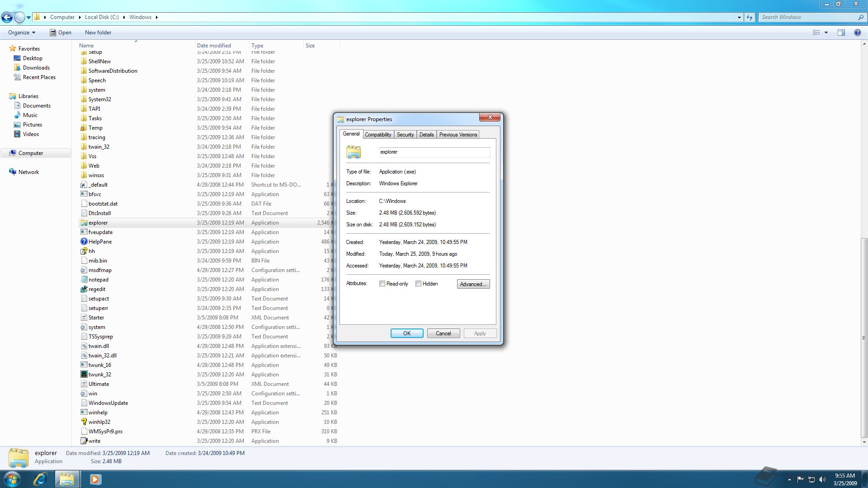Viewport: 868px width, 488px height.
Task: Click the taskbar clock showing 9:55 AM
Action: tap(844, 479)
